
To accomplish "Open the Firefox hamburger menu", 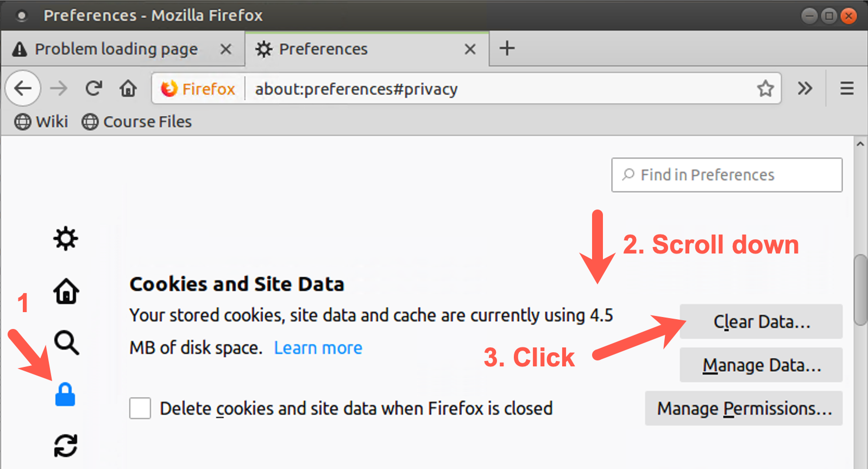I will click(846, 88).
